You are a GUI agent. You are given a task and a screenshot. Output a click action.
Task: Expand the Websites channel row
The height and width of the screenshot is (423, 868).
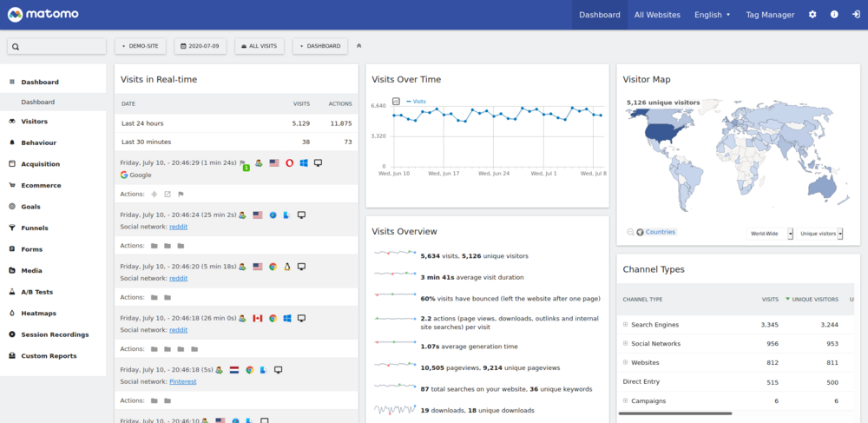click(x=626, y=363)
